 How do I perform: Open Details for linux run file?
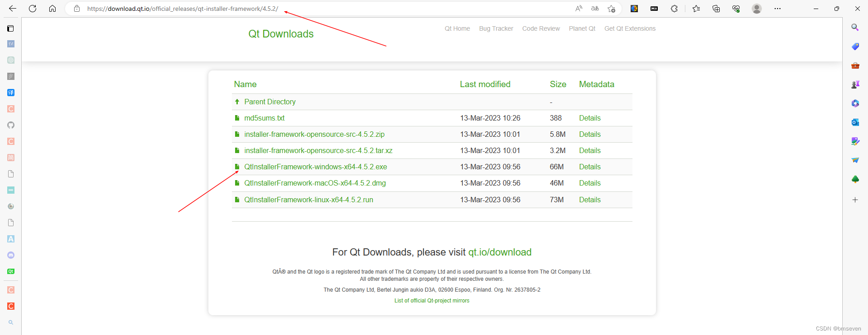[x=590, y=200]
